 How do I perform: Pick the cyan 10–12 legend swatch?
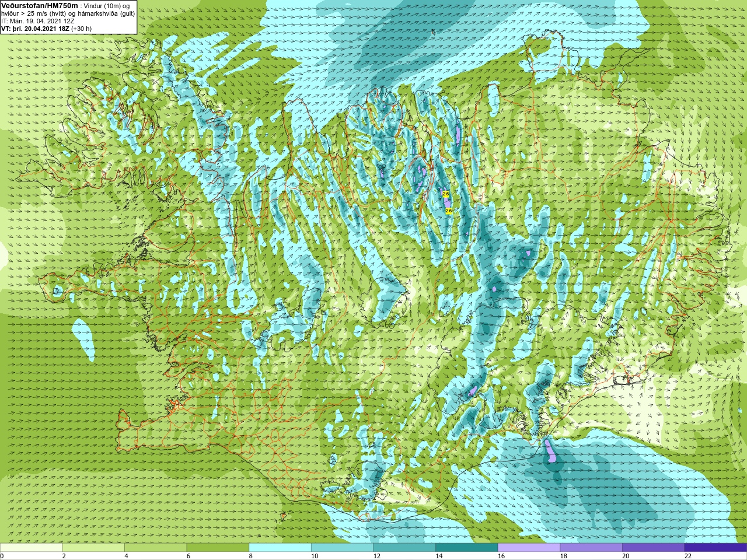coord(342,547)
